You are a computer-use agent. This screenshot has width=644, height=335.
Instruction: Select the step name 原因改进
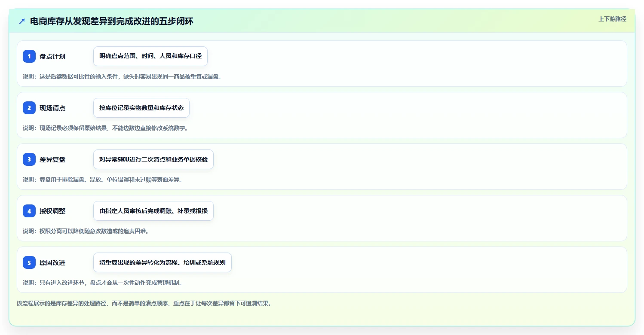52,262
